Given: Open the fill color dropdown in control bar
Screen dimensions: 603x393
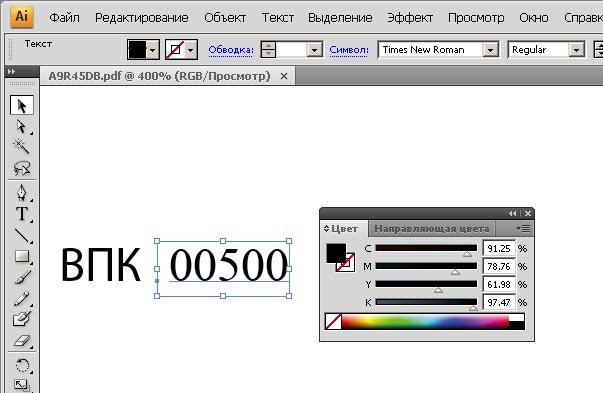Looking at the screenshot, I should [153, 50].
